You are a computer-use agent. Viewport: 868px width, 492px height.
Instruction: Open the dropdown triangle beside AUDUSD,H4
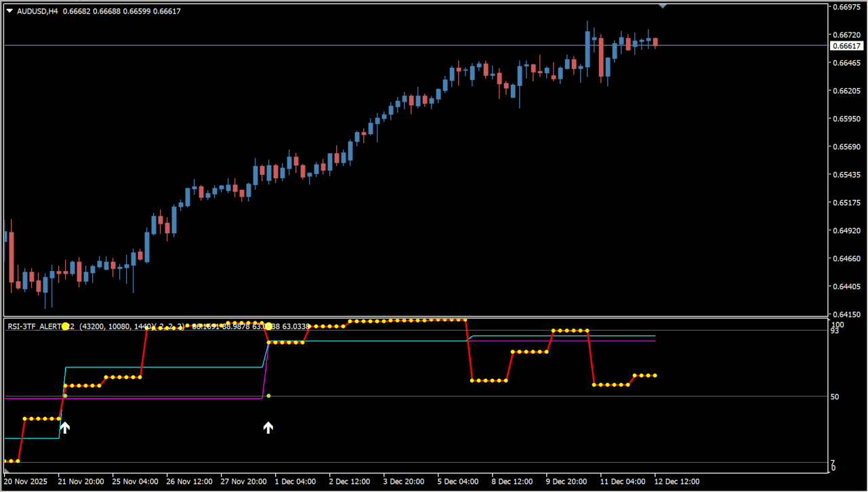[x=9, y=11]
